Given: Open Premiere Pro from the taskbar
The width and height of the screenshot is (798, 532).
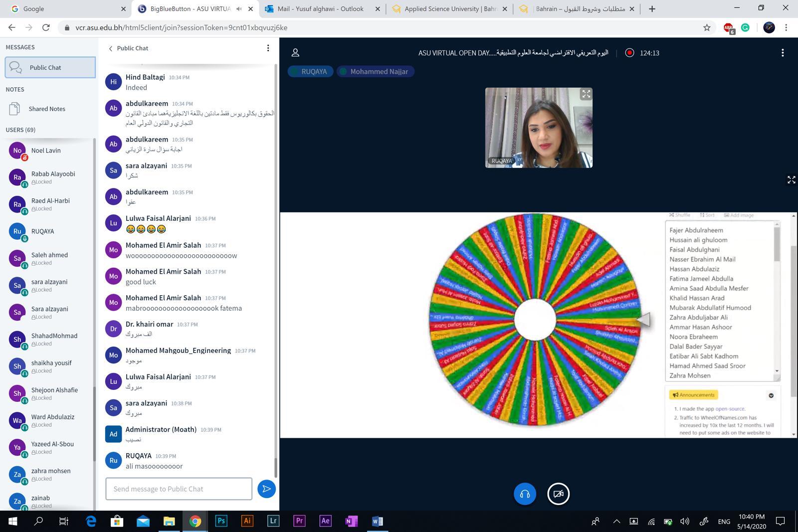Looking at the screenshot, I should pos(299,521).
